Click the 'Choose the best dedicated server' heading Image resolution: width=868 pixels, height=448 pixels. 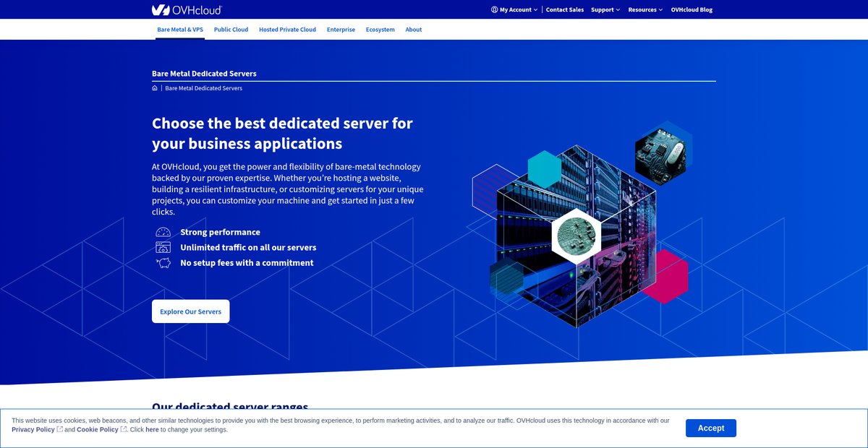click(x=283, y=133)
